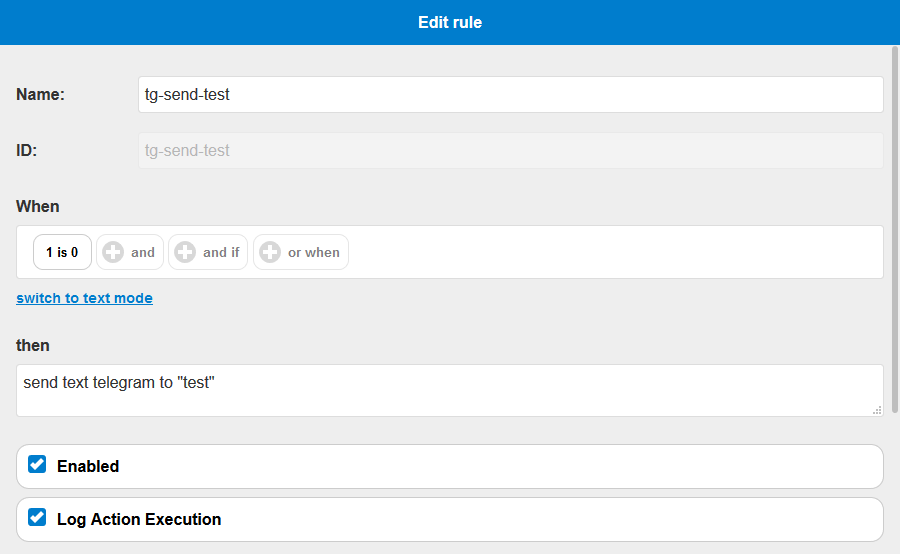
Task: Click the "When" section heading
Action: coord(37,207)
